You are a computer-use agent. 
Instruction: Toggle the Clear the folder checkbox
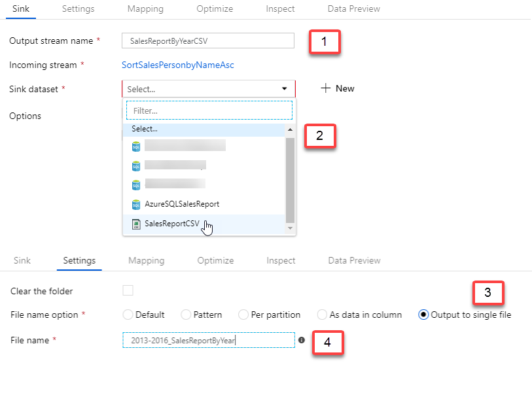(x=128, y=290)
